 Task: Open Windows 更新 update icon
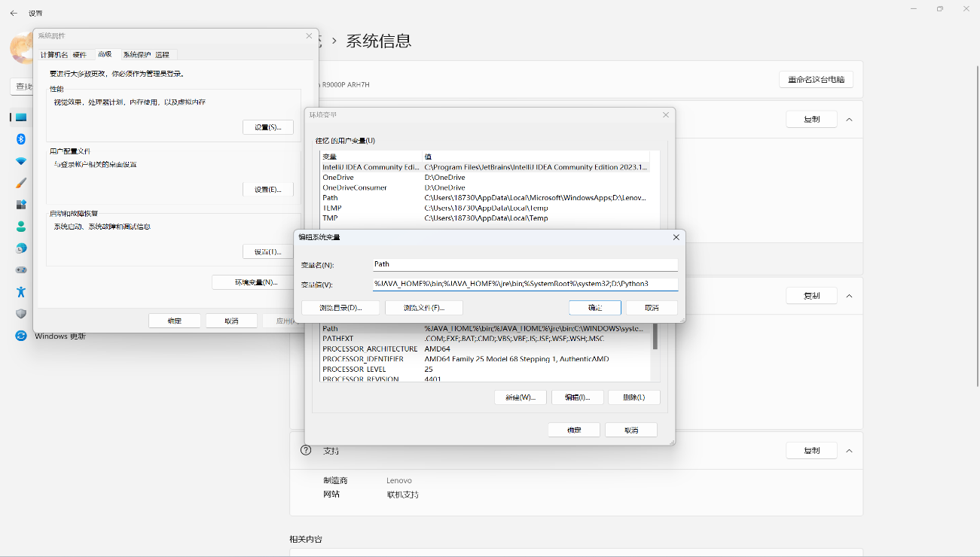[21, 336]
